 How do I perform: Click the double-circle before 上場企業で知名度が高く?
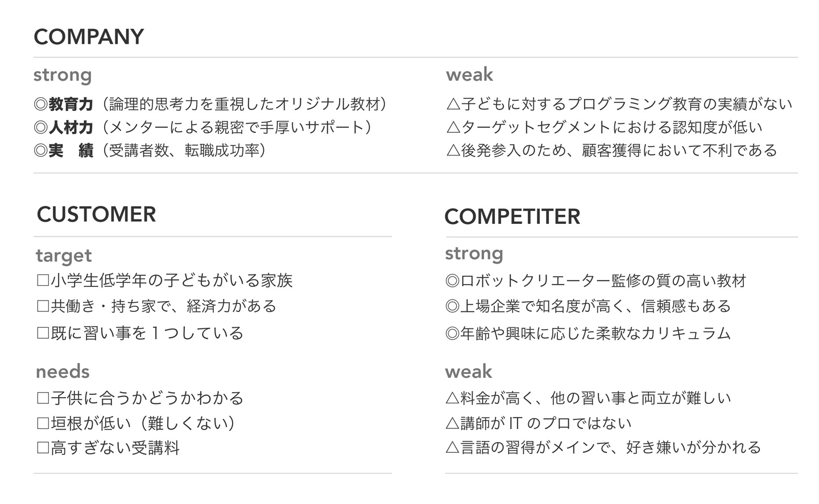pos(452,307)
